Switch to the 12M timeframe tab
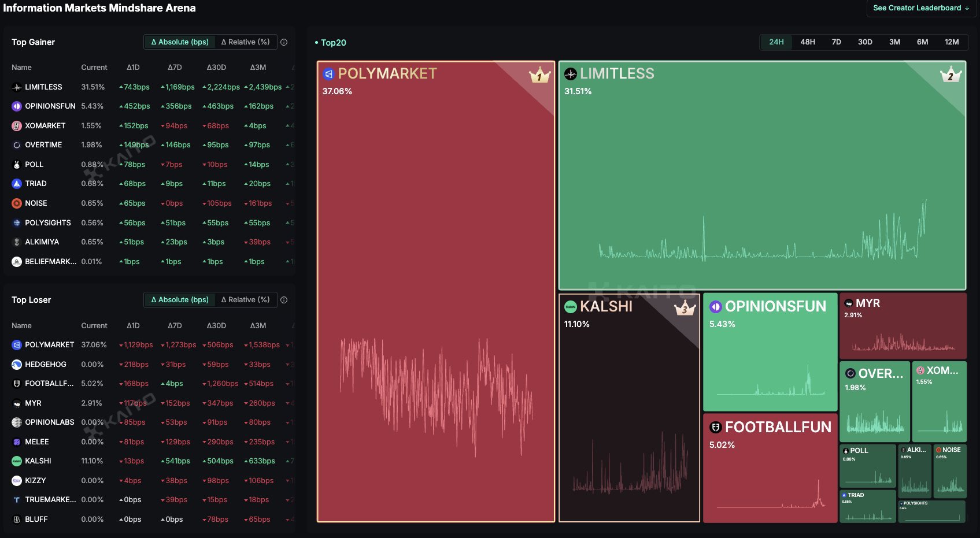The width and height of the screenshot is (980, 538). click(x=951, y=42)
